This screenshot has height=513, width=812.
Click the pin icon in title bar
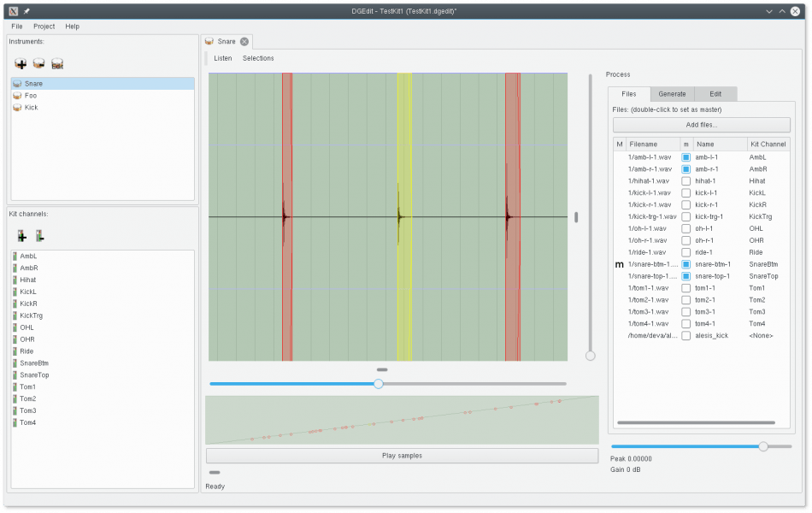coord(26,11)
